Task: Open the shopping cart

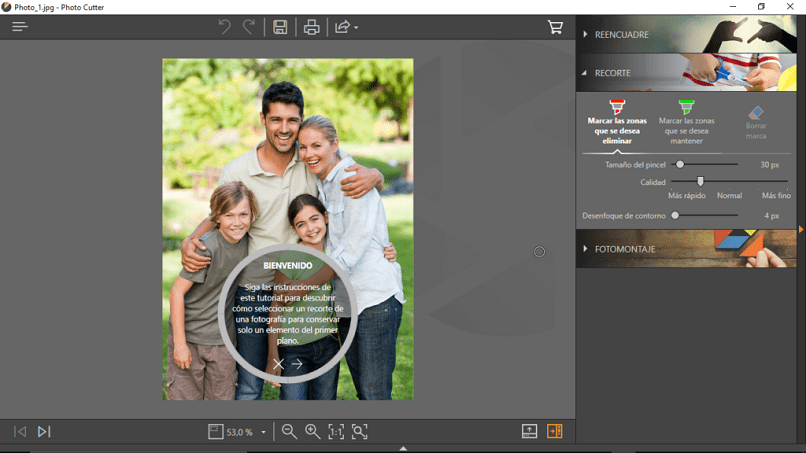Action: point(555,27)
